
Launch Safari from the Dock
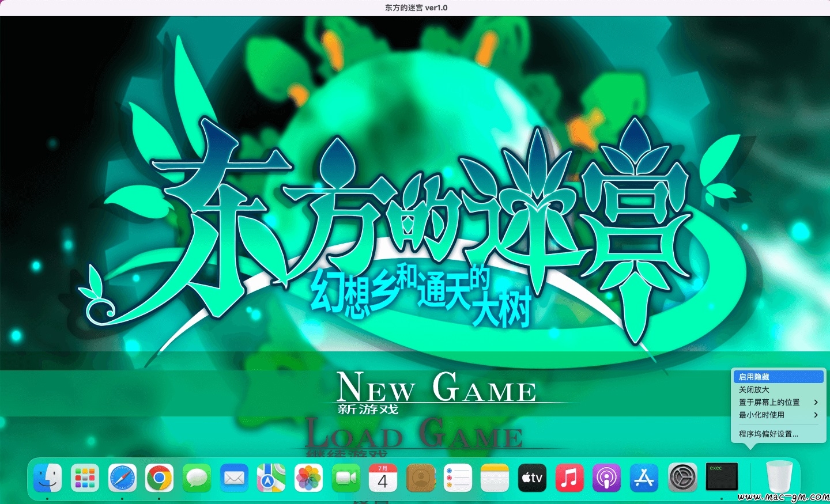122,478
